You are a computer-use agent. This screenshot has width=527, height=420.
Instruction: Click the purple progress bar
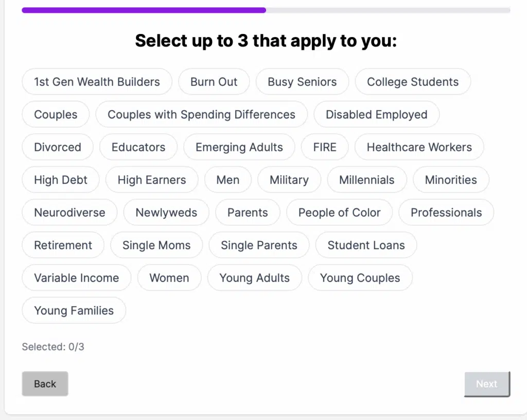(x=144, y=10)
